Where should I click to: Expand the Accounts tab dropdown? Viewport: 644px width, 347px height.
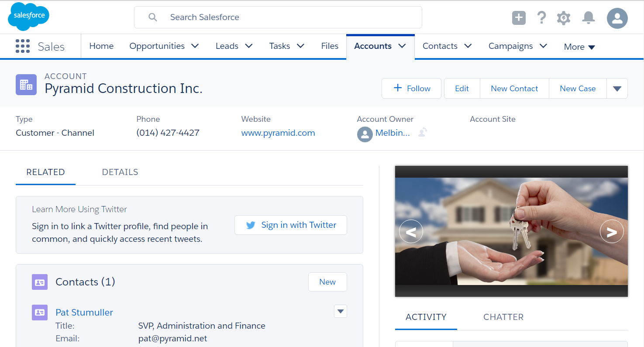[402, 46]
